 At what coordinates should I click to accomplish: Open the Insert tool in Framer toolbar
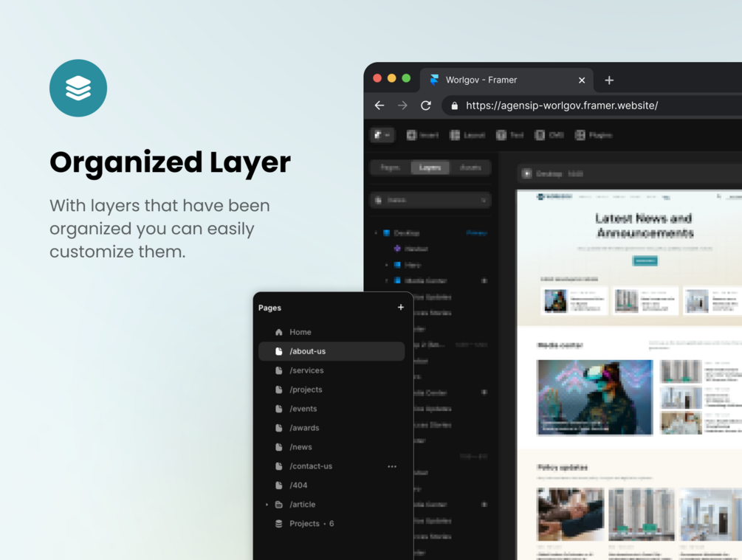422,135
